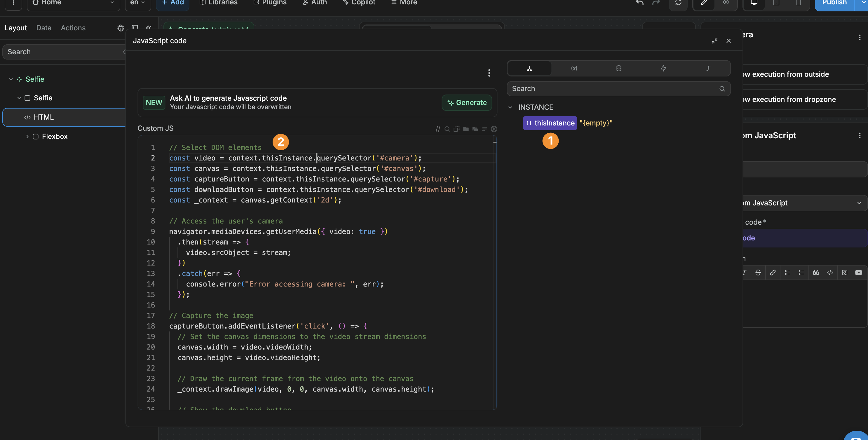868x440 pixels.
Task: Expand the Flexbox tree item
Action: click(27, 137)
